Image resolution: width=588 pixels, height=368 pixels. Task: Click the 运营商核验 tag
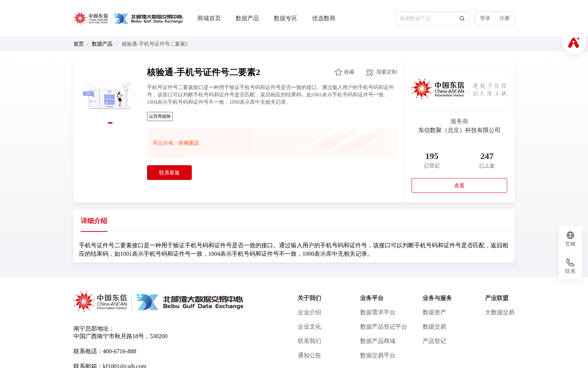(x=160, y=117)
